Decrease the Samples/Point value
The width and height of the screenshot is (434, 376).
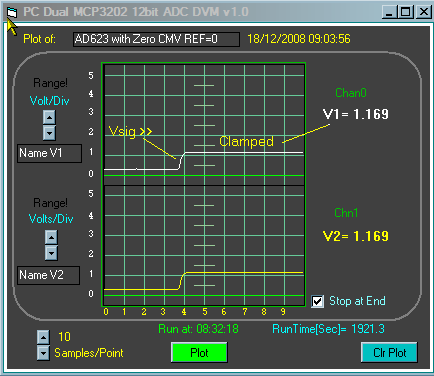pyautogui.click(x=43, y=353)
